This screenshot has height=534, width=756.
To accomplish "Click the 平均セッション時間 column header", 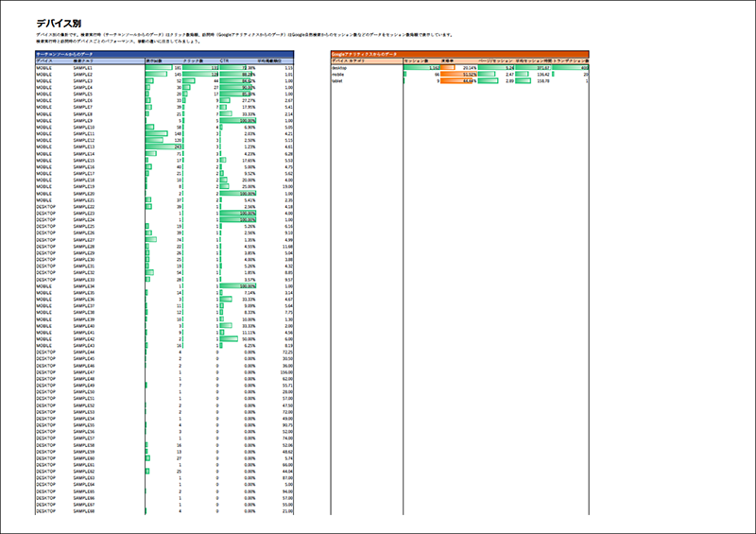I will coord(533,61).
